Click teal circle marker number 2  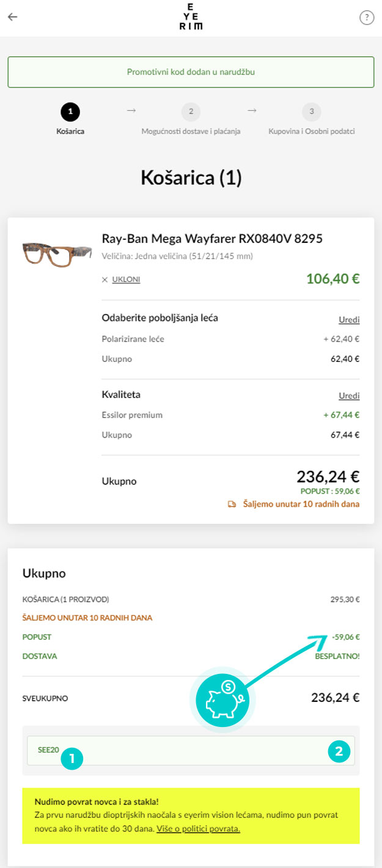coord(340,752)
